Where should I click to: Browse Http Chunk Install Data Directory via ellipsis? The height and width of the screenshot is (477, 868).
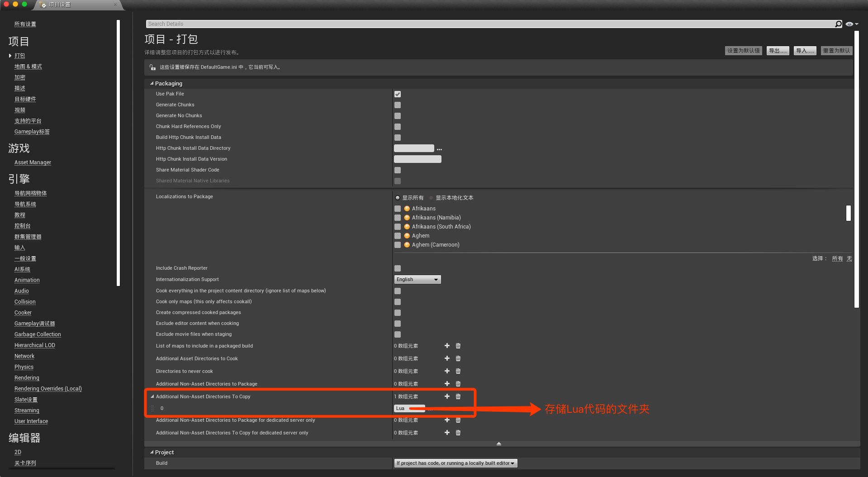439,148
